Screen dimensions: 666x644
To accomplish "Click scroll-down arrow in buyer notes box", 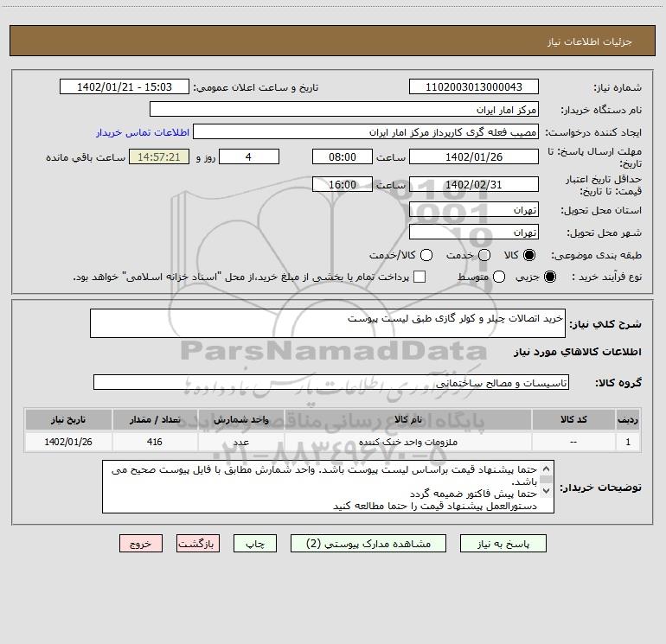I will coord(547,491).
